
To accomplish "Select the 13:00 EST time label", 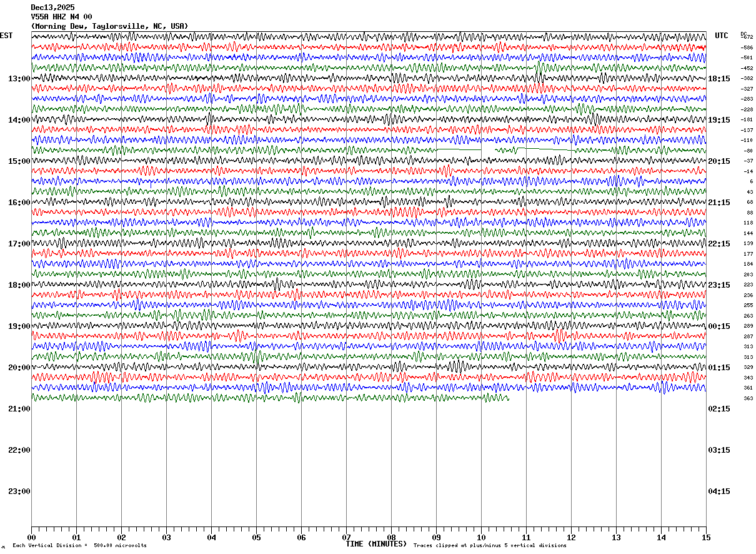I will point(19,79).
